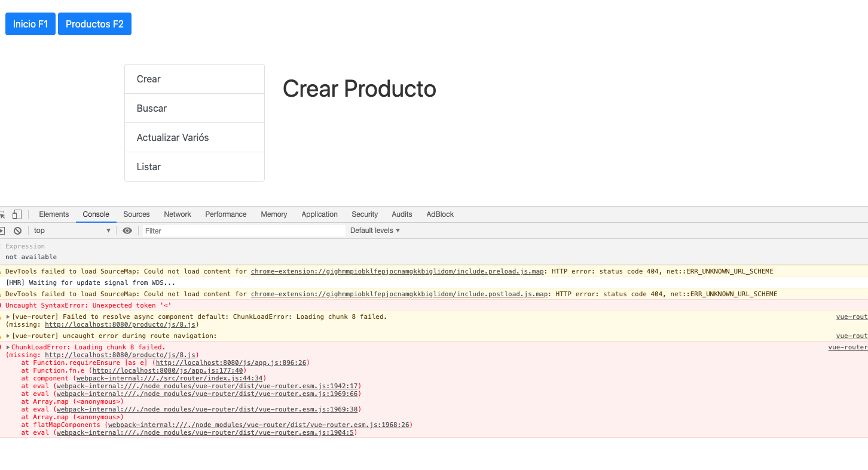The width and height of the screenshot is (868, 470).
Task: Select the Console tab
Action: coord(96,214)
